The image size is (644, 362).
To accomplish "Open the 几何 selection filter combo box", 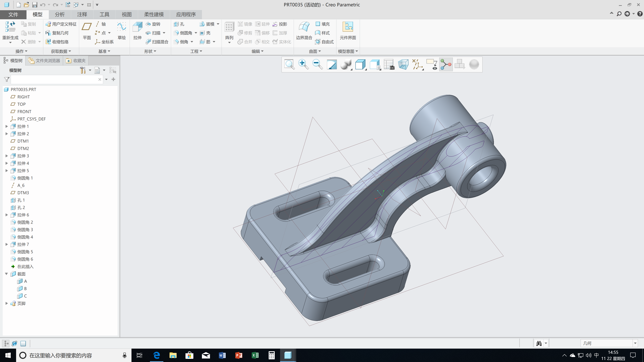I will pyautogui.click(x=609, y=343).
